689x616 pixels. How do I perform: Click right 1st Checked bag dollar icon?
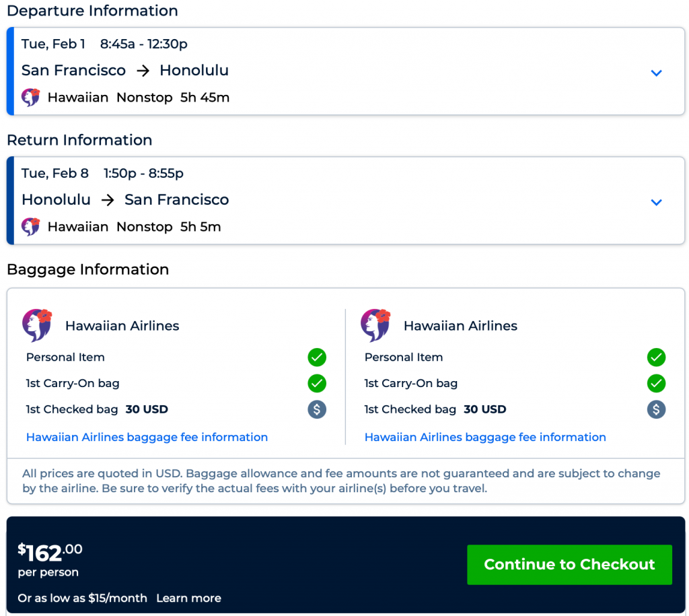point(656,409)
